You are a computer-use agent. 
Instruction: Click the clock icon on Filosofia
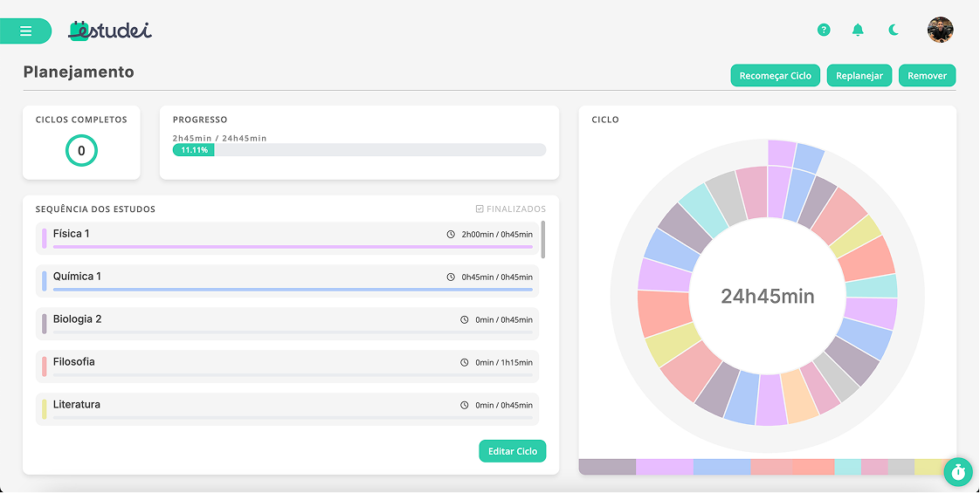[x=465, y=362]
